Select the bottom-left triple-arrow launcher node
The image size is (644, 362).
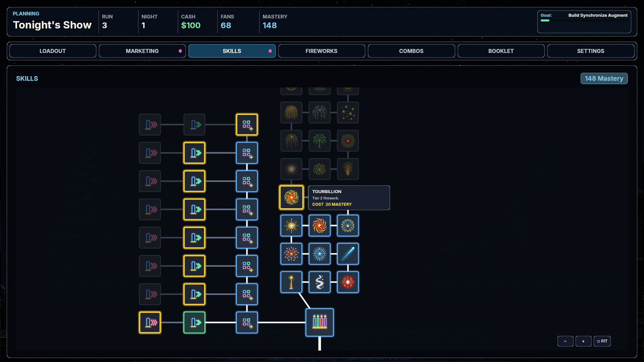click(x=150, y=322)
